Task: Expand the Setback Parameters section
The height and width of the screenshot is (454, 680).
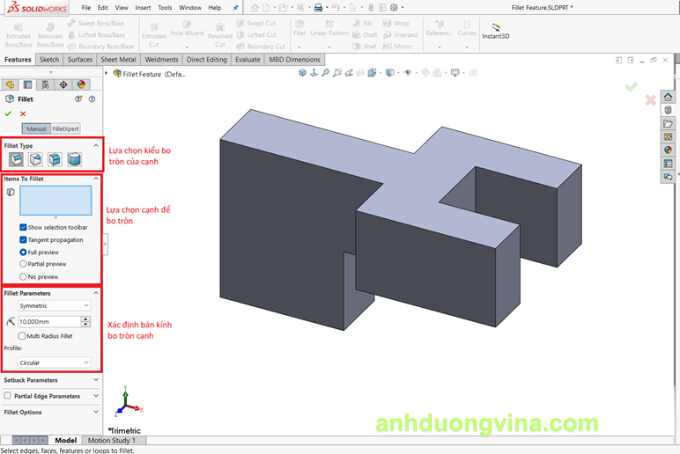Action: [50, 380]
